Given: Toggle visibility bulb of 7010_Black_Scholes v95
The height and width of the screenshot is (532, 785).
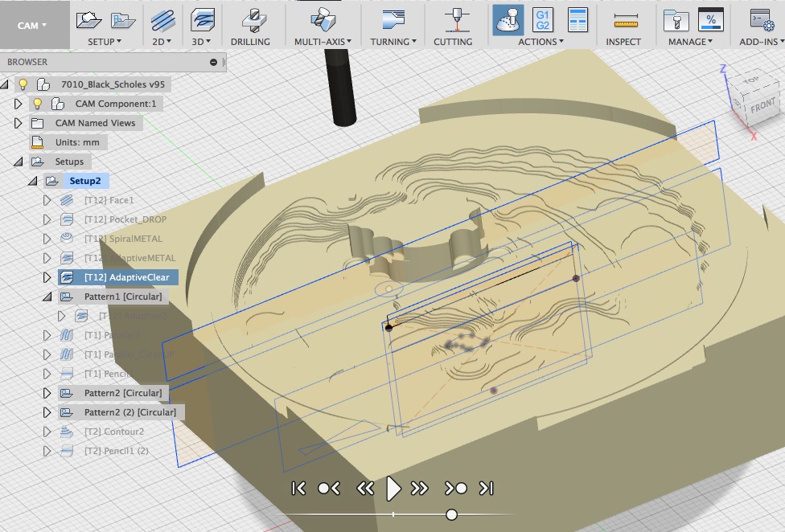Looking at the screenshot, I should [x=23, y=84].
